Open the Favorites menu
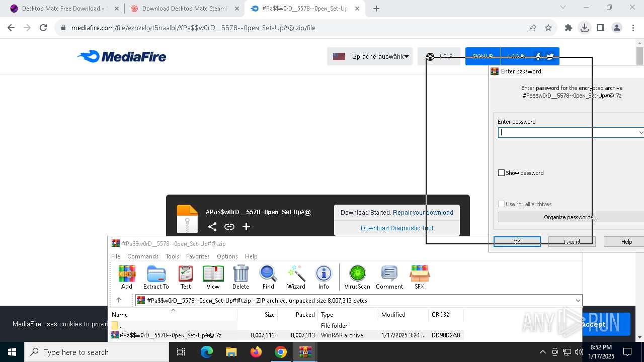This screenshot has width=644, height=362. (198, 256)
